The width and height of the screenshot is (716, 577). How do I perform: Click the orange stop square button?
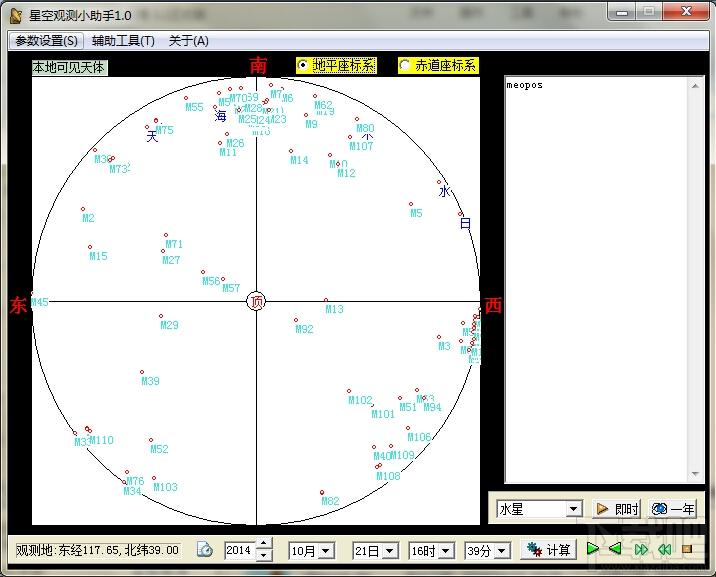pyautogui.click(x=687, y=549)
